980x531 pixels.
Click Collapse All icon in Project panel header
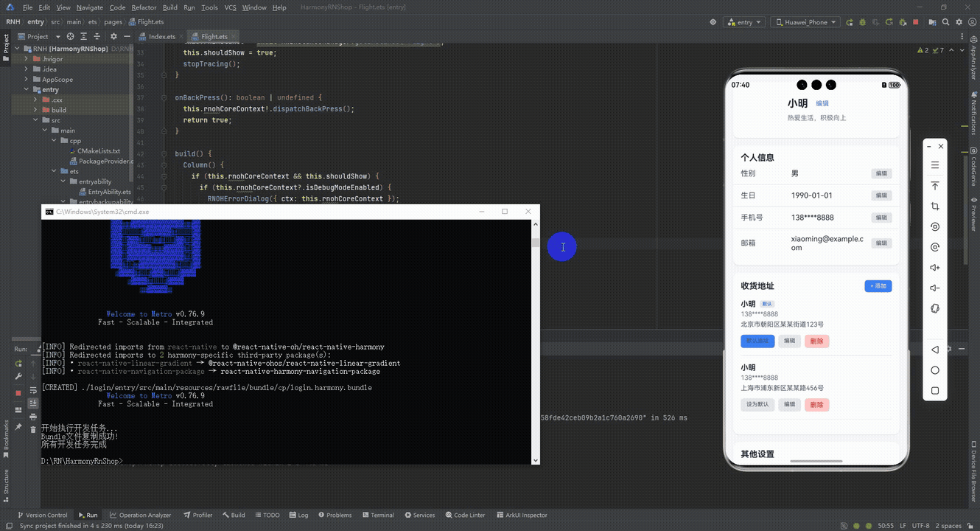pyautogui.click(x=97, y=36)
